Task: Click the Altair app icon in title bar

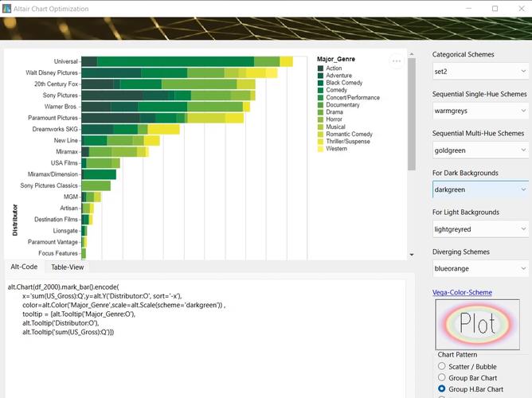Action: pos(7,8)
